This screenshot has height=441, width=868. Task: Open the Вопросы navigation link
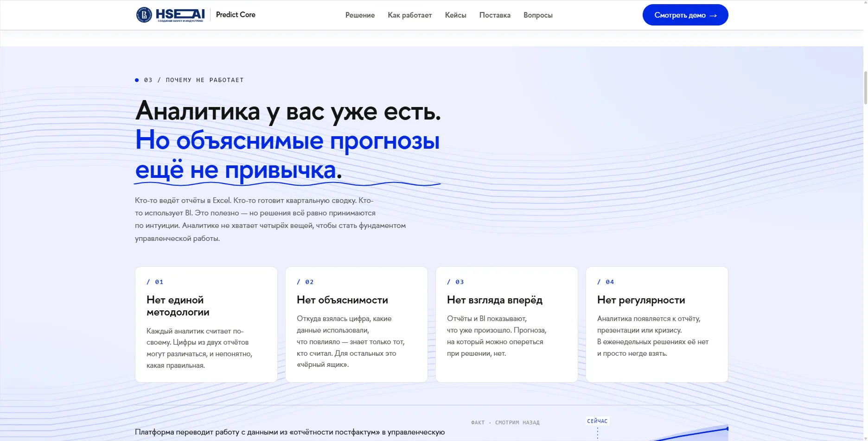tap(538, 15)
